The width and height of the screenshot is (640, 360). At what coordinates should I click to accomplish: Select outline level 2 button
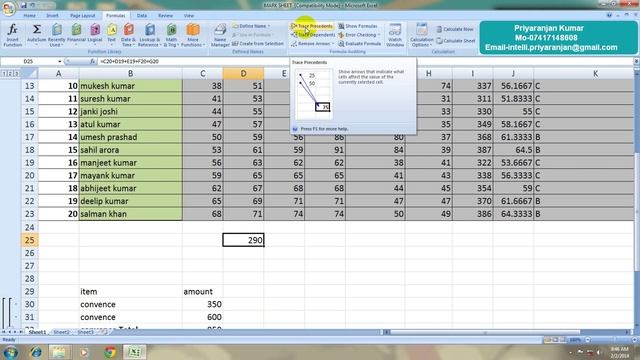tap(10, 73)
